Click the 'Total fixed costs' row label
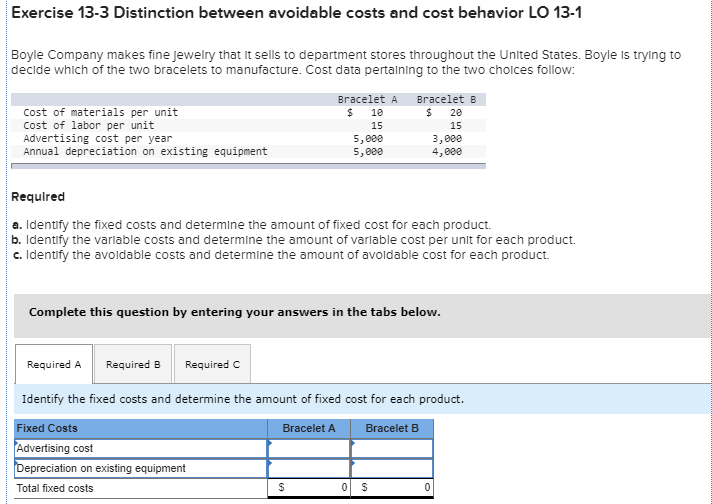Image resolution: width=712 pixels, height=504 pixels. pos(55,488)
